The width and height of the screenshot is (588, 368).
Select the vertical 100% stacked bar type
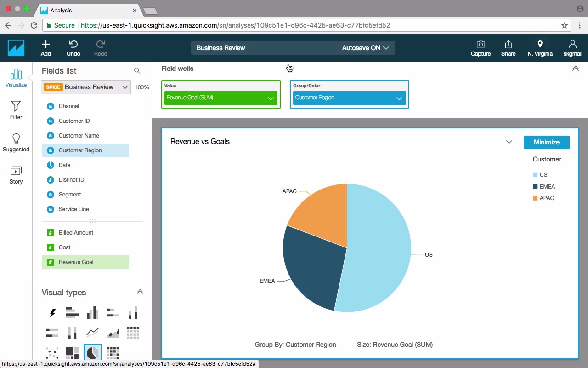click(x=72, y=333)
